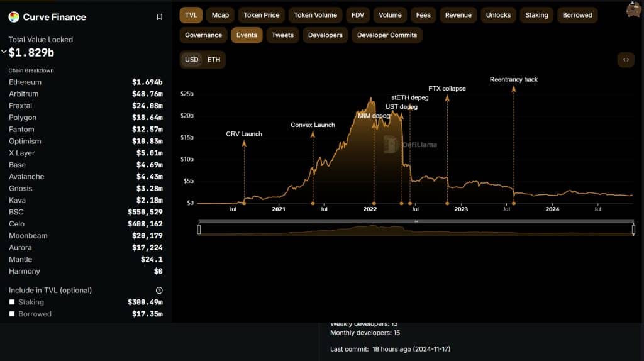Enable the Revenue chart metric

pyautogui.click(x=458, y=15)
